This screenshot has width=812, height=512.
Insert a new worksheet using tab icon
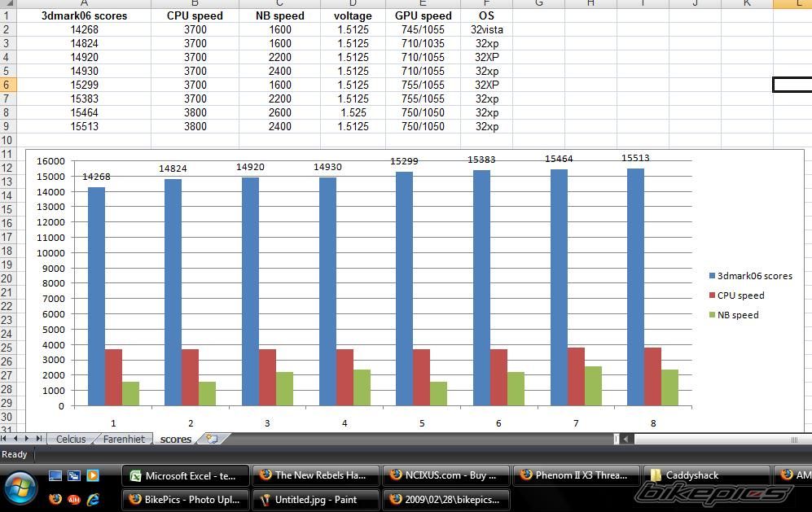(x=212, y=439)
